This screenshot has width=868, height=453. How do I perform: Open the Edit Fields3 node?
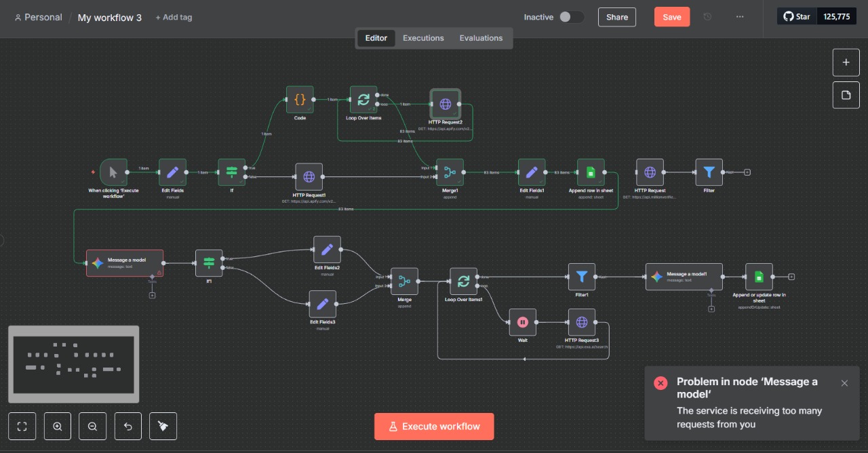(322, 304)
